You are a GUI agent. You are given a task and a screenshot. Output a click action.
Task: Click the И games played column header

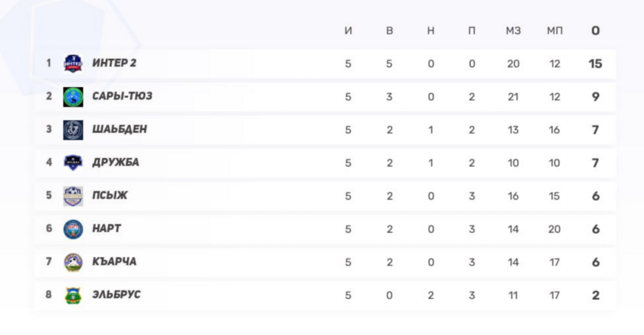click(x=348, y=31)
